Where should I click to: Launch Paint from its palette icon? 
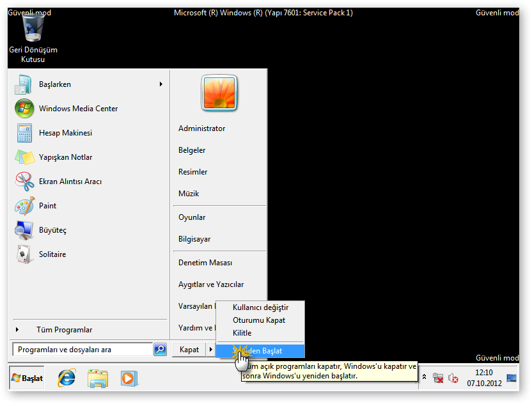[x=24, y=206]
